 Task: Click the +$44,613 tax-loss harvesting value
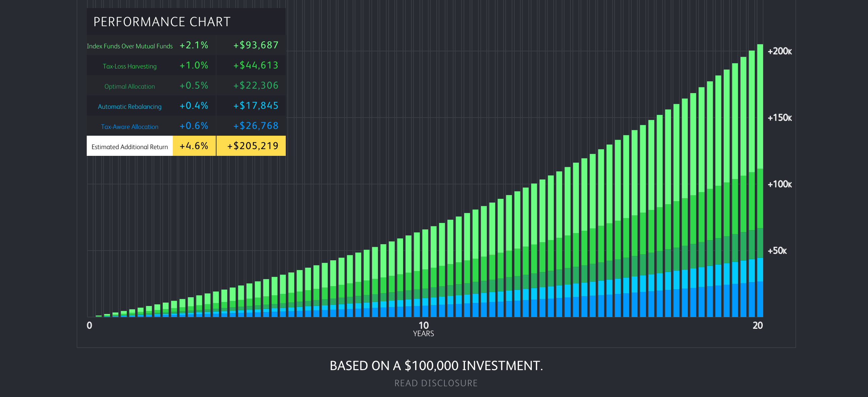coord(255,65)
